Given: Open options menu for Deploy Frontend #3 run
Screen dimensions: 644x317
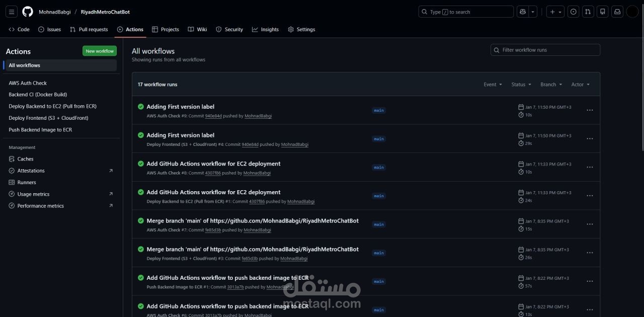Looking at the screenshot, I should pos(590,253).
